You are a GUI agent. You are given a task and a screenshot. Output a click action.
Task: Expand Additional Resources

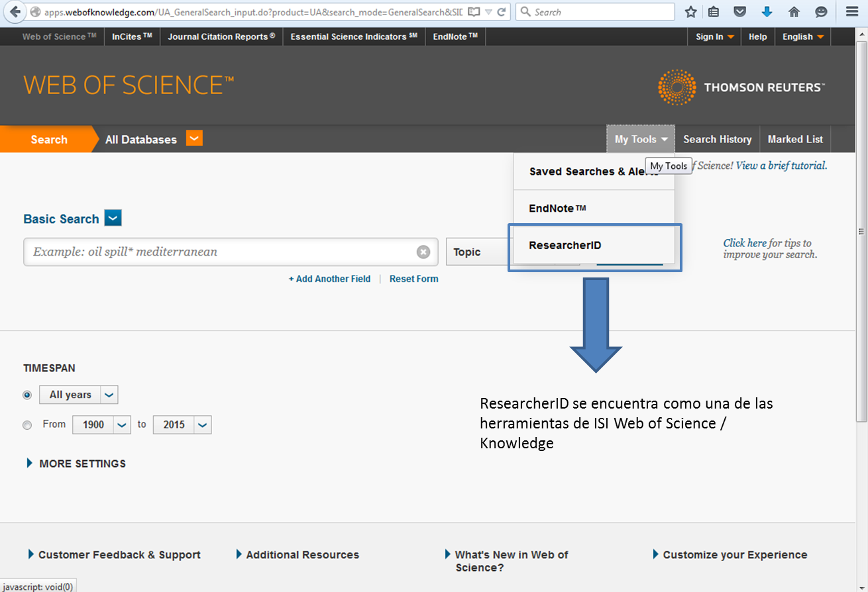pos(298,555)
